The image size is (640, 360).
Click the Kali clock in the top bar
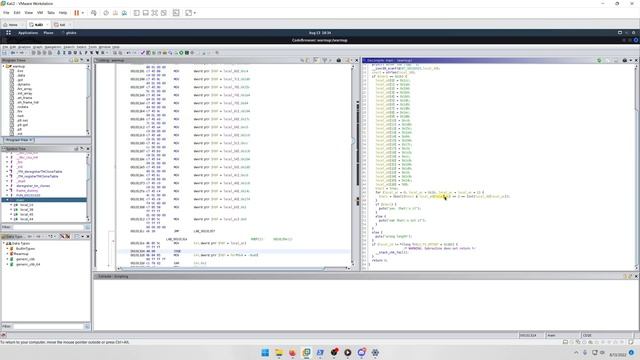[x=320, y=33]
